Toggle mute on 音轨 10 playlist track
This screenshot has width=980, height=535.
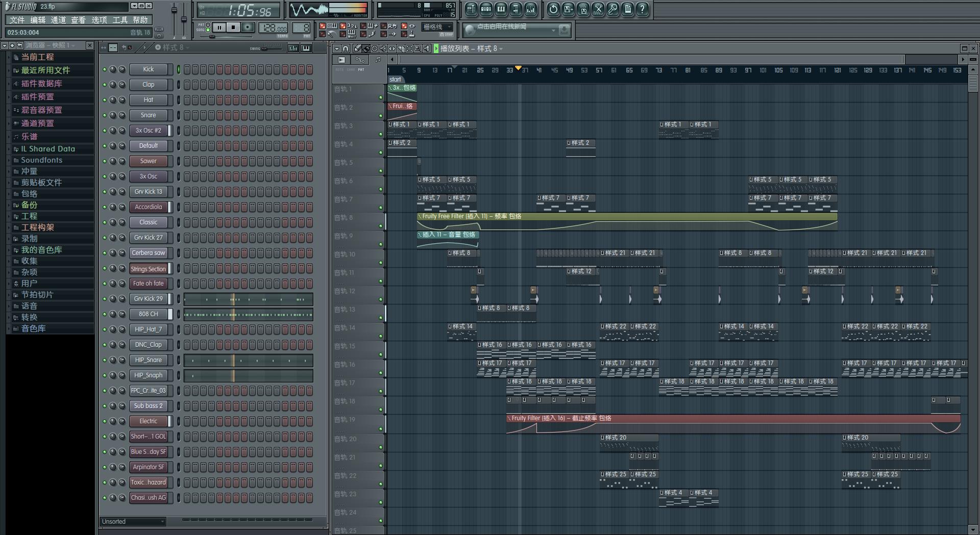click(381, 263)
